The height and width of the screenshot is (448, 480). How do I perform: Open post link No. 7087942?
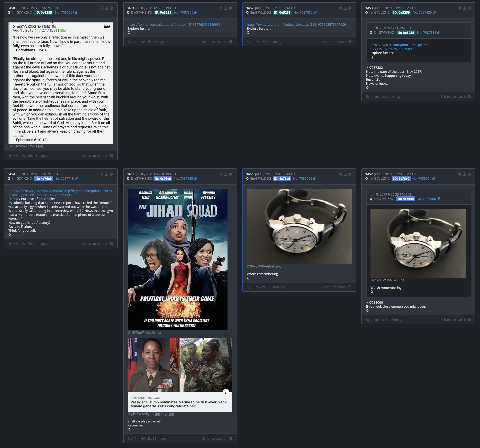coord(185,179)
